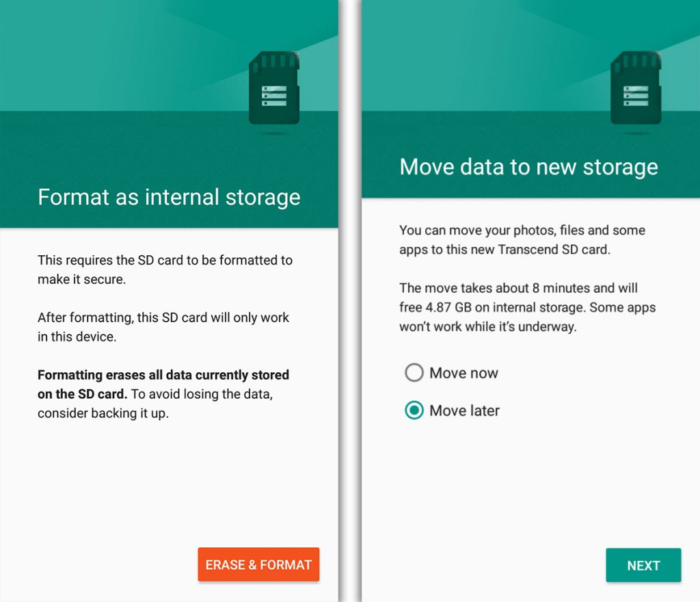Select the Move later radio button
700x602 pixels.
point(414,410)
